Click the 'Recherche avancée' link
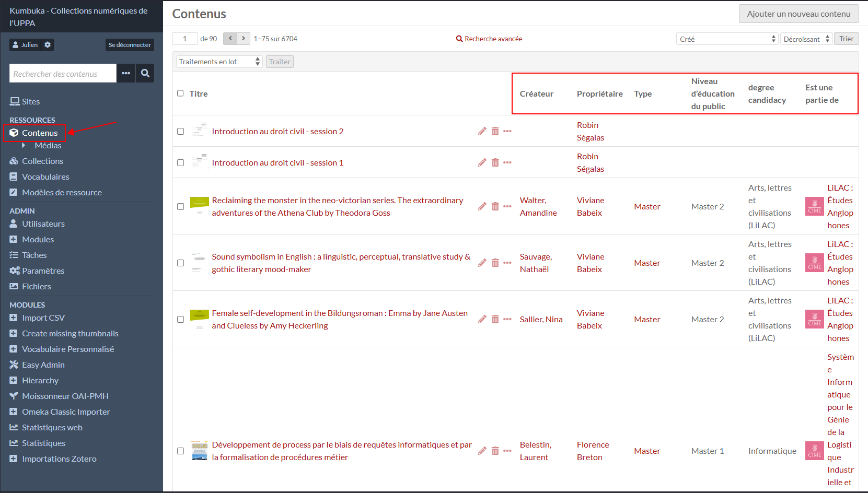 click(489, 39)
